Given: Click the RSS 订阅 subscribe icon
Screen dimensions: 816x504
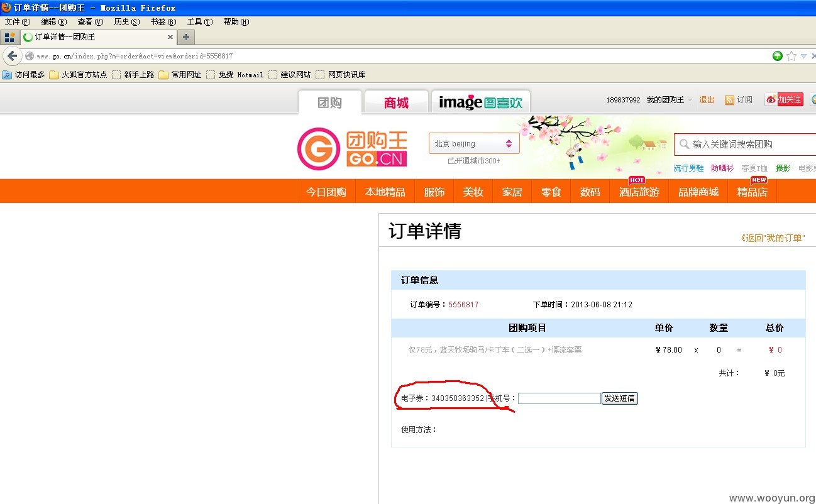Looking at the screenshot, I should pos(729,100).
